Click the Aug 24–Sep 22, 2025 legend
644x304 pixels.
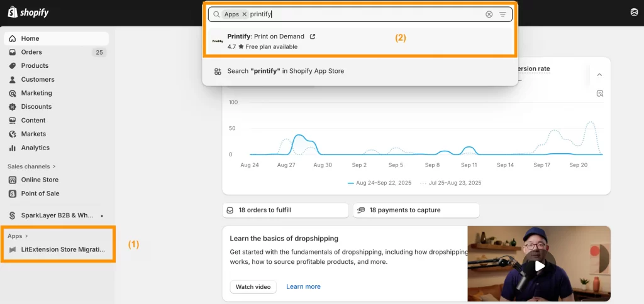click(x=379, y=183)
